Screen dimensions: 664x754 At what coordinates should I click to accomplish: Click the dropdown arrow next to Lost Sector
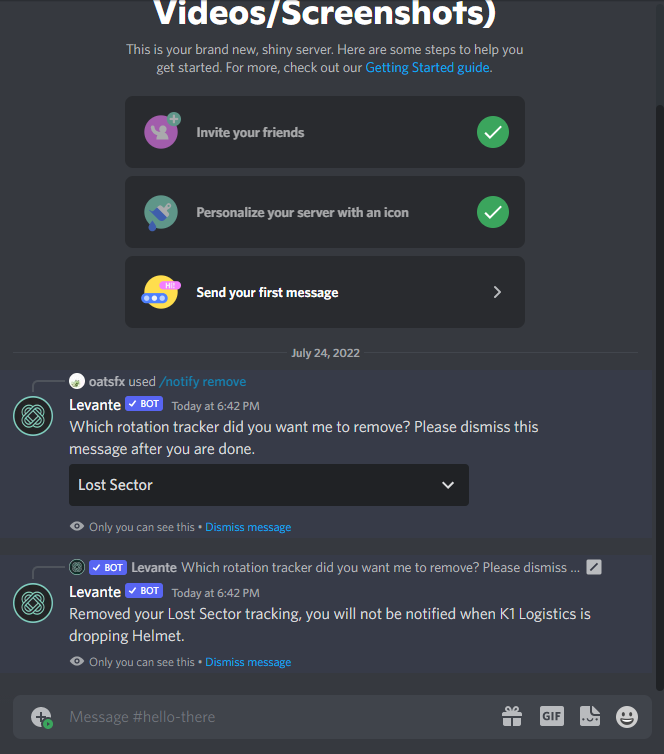[x=448, y=485]
